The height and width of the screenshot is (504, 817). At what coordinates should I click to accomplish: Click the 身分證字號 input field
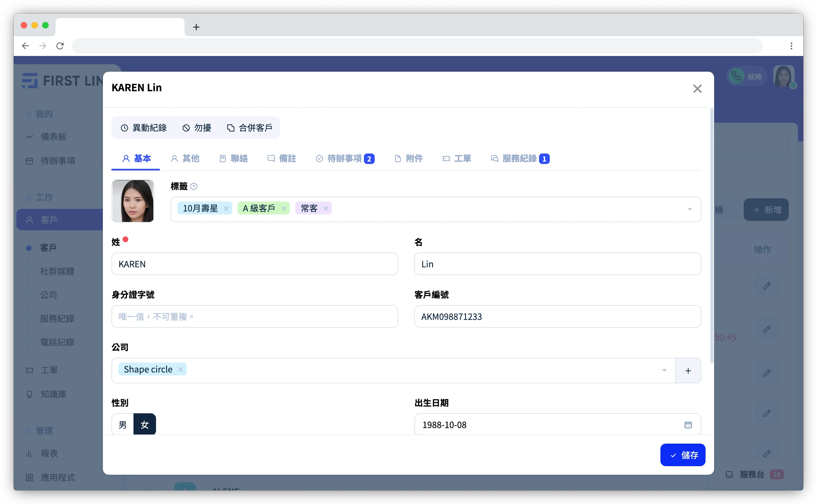click(x=254, y=316)
